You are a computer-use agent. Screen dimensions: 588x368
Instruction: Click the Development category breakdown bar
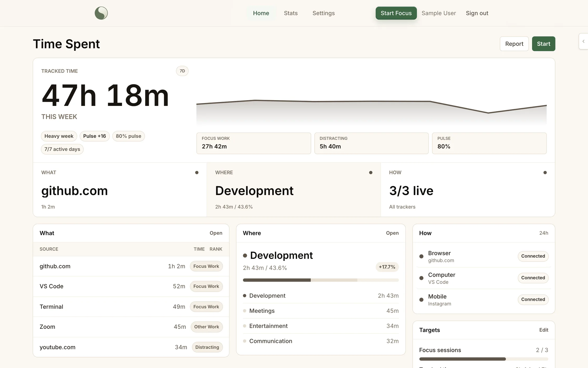tap(321, 280)
